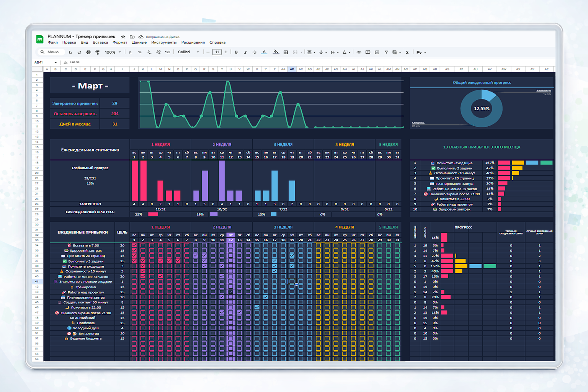This screenshot has height=392, width=588.
Task: Click the Undo arrow in the toolbar
Action: pyautogui.click(x=70, y=52)
